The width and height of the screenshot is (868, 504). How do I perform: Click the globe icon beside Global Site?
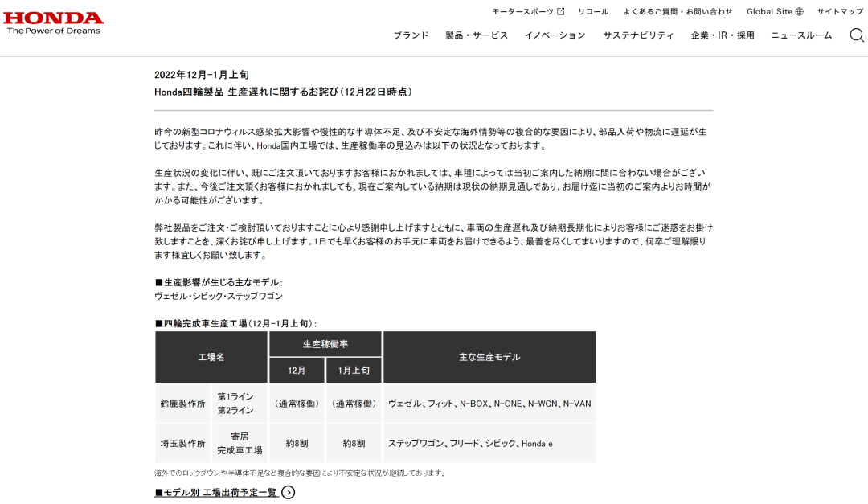click(800, 11)
